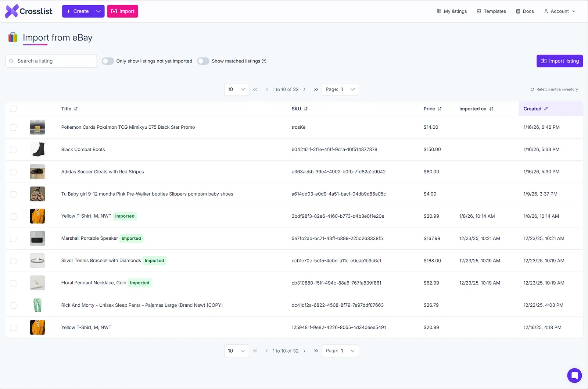Click the SKU trosKe cell

[x=298, y=127]
